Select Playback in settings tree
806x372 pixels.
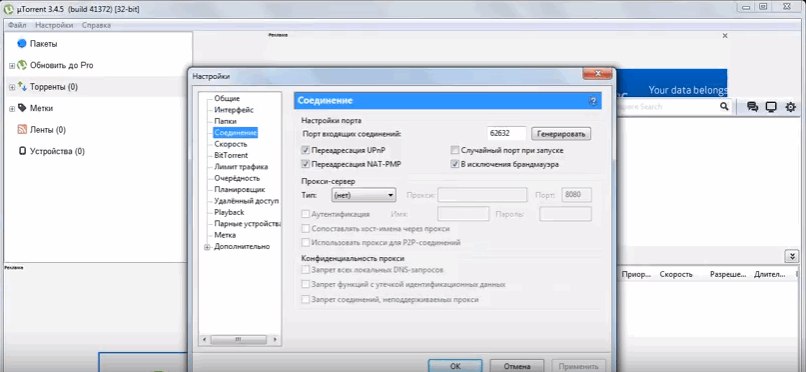tap(229, 212)
